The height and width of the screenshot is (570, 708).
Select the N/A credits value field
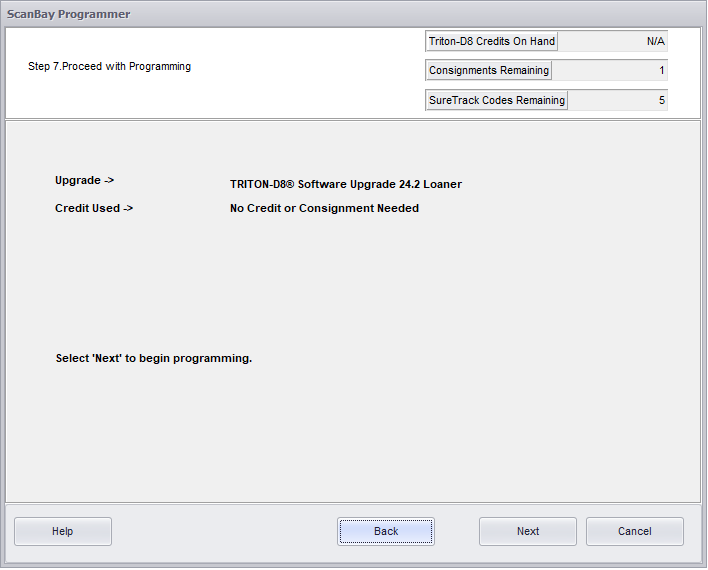tap(612, 41)
